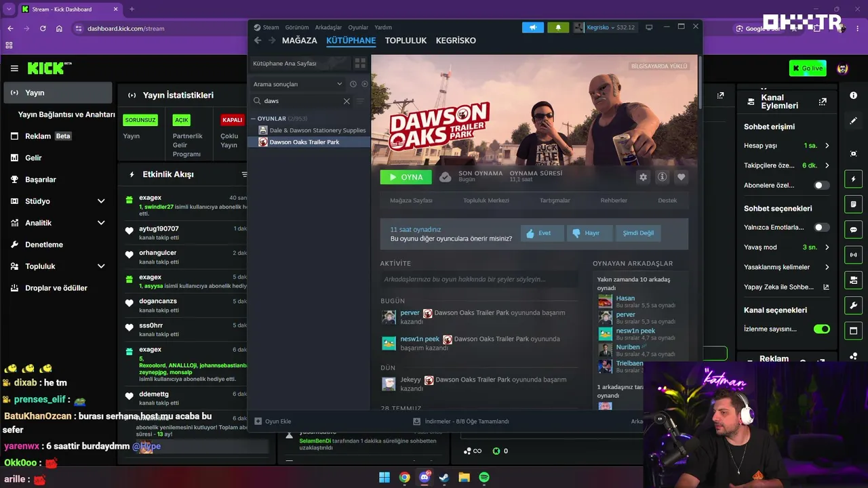Go to browser home page

(59, 28)
